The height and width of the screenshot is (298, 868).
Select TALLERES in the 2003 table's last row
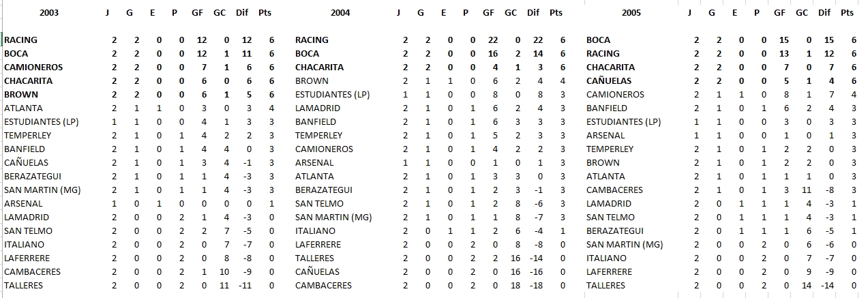23,286
